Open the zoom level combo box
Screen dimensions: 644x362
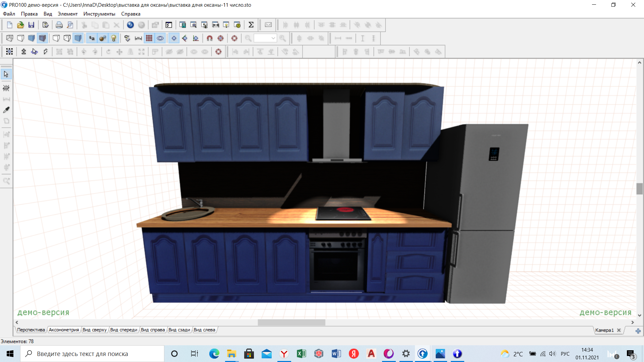pos(265,38)
